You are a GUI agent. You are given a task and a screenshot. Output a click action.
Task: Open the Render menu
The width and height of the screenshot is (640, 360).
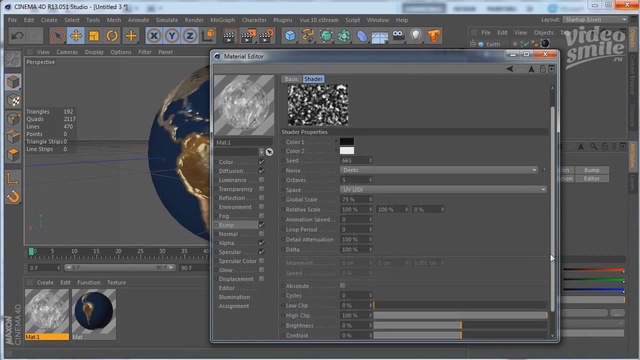pyautogui.click(x=194, y=20)
